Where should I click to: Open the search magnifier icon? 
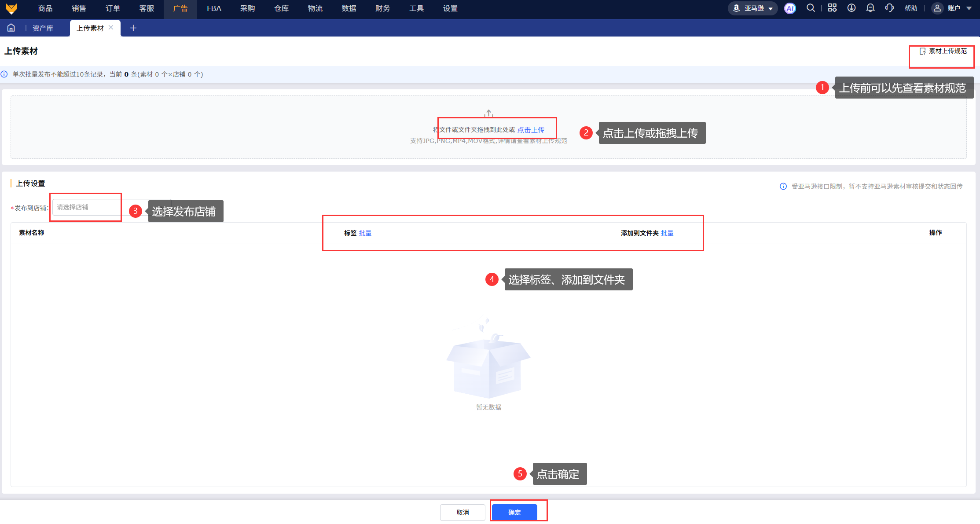[x=810, y=8]
